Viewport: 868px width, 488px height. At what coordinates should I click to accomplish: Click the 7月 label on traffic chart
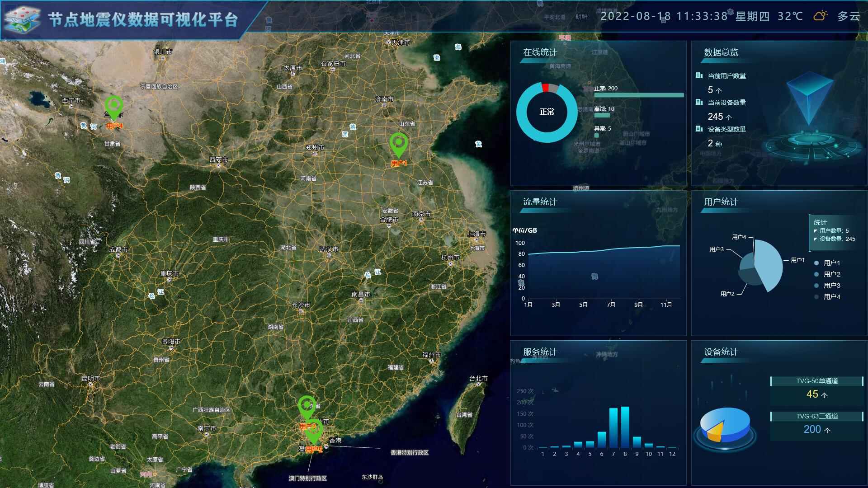point(611,305)
